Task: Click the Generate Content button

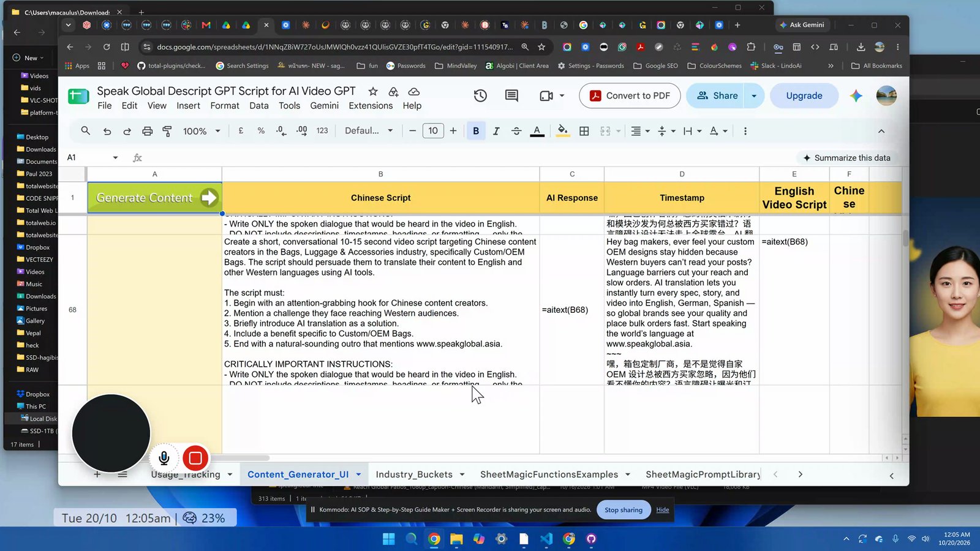Action: pos(155,198)
